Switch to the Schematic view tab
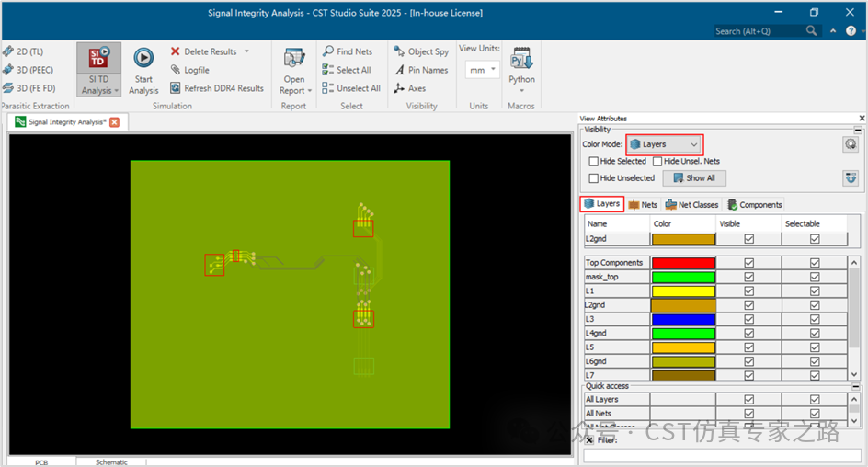This screenshot has height=467, width=868. point(111,462)
